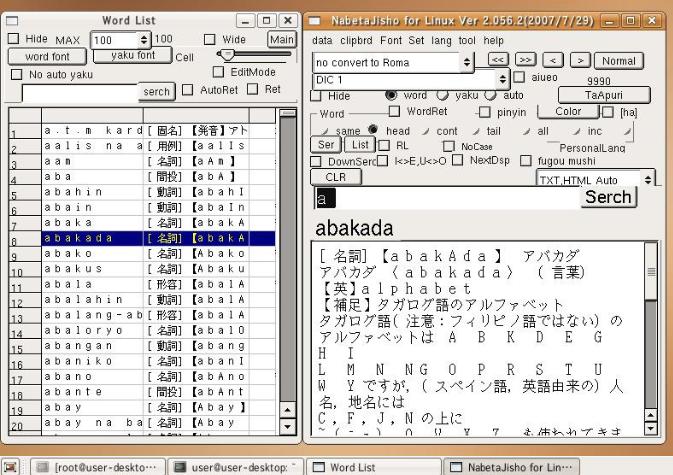Screen dimensions: 673x475
Task: Click the yaku font button
Action: click(x=133, y=55)
